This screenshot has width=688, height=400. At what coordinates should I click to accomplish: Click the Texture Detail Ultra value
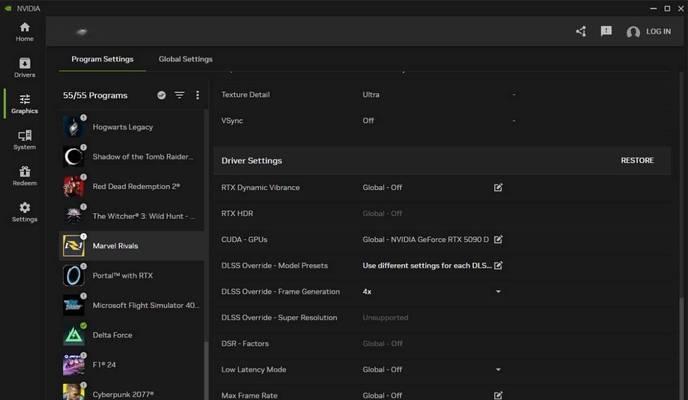pos(371,94)
